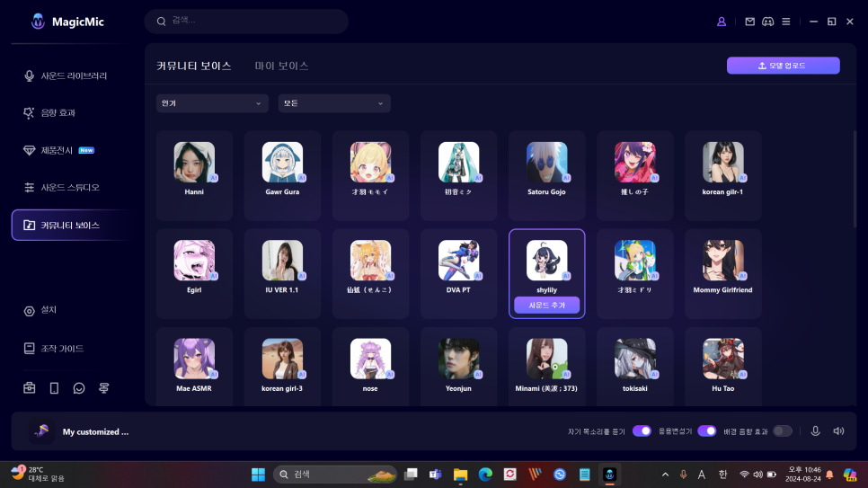The width and height of the screenshot is (868, 488).
Task: Show hidden tray icons chevron
Action: click(666, 475)
